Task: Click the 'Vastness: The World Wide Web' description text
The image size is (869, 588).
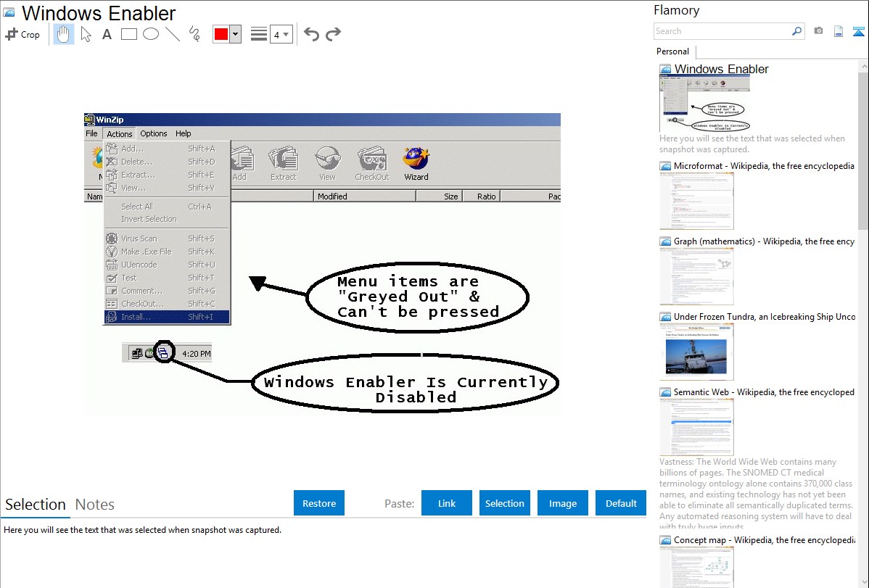Action: (756, 494)
